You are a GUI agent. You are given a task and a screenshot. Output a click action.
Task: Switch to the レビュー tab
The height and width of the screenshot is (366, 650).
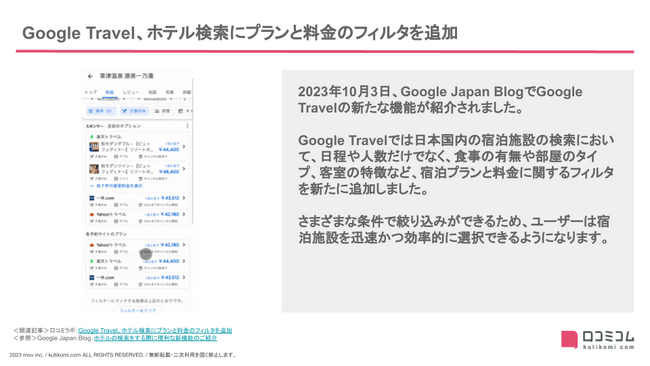click(x=131, y=92)
